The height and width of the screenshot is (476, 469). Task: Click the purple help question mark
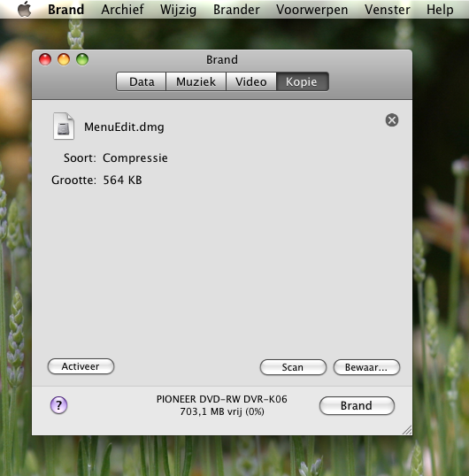click(59, 405)
